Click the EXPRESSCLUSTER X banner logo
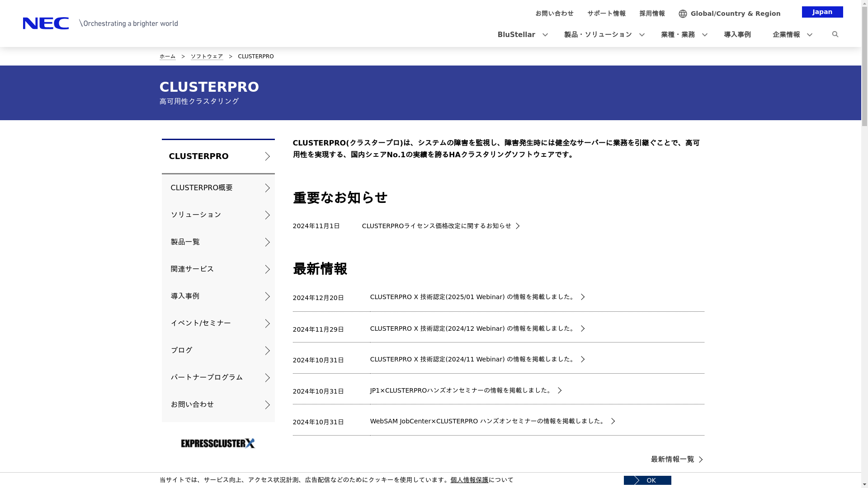The height and width of the screenshot is (488, 868). tap(218, 443)
